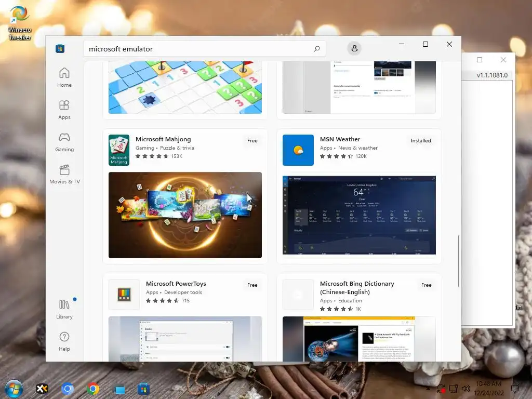Click the search magnifier icon

[317, 49]
